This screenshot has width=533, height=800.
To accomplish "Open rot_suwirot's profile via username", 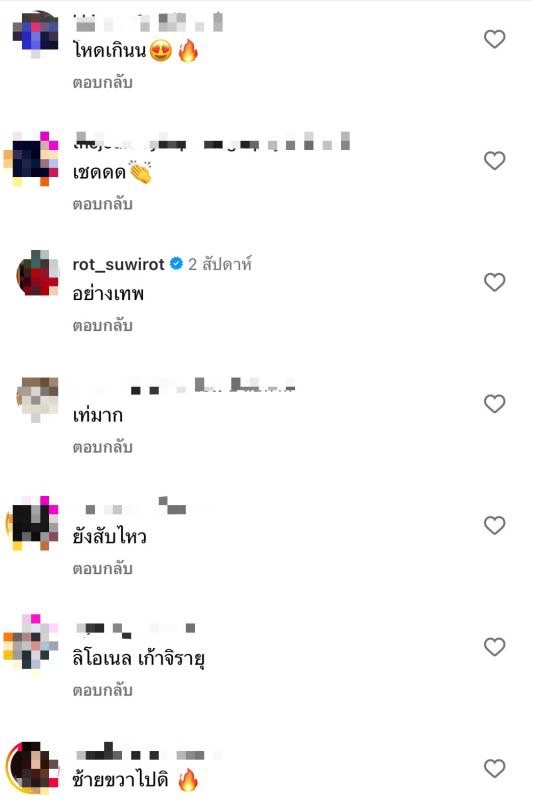I will [x=118, y=264].
